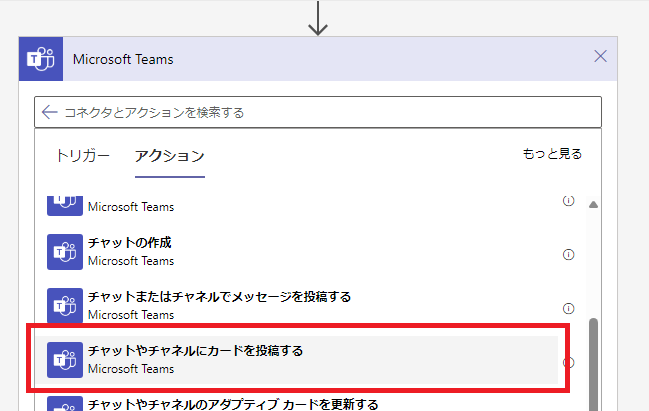This screenshot has width=649, height=411.
Task: Show info for チャットまたはチャネルでメッセージを投稿する
Action: point(568,308)
